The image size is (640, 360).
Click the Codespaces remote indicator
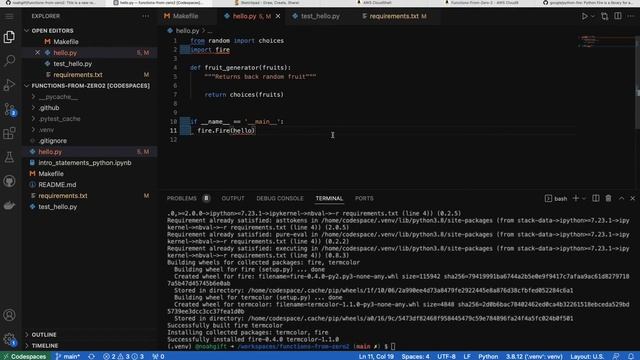point(25,356)
